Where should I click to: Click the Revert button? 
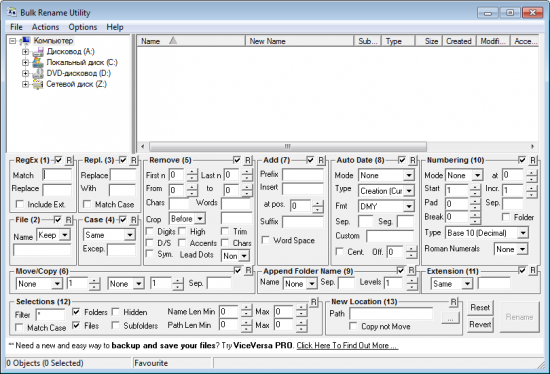point(480,325)
